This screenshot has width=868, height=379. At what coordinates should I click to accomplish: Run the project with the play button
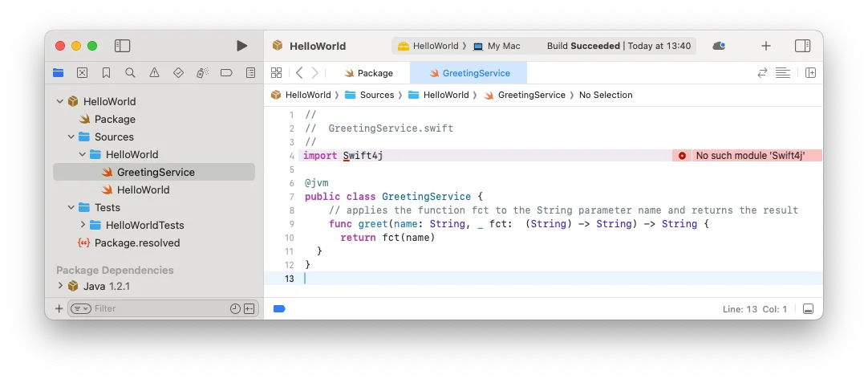(x=242, y=46)
